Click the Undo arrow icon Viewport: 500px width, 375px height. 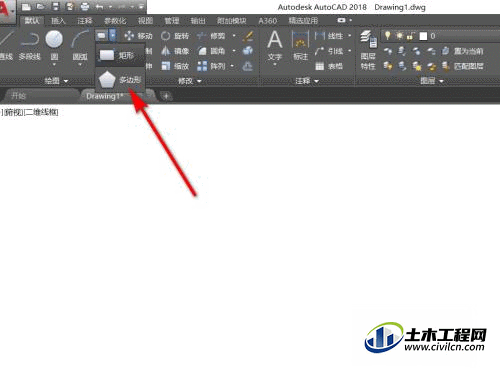tap(99, 7)
